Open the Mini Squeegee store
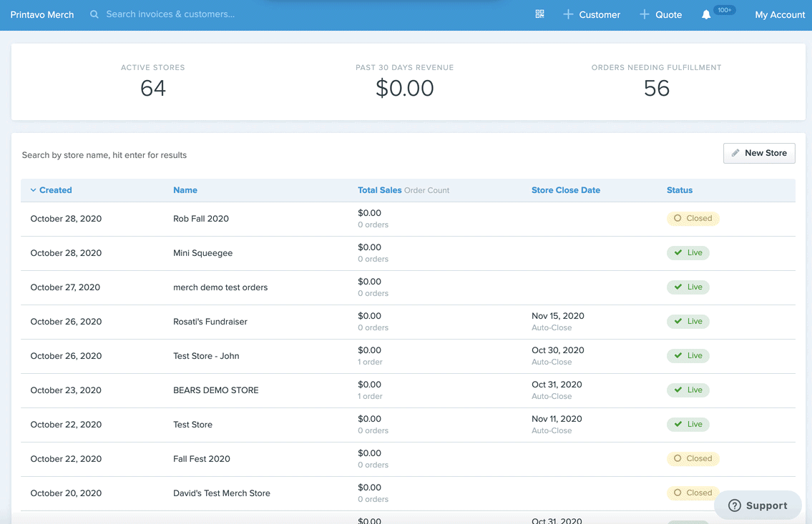Image resolution: width=812 pixels, height=524 pixels. tap(202, 253)
